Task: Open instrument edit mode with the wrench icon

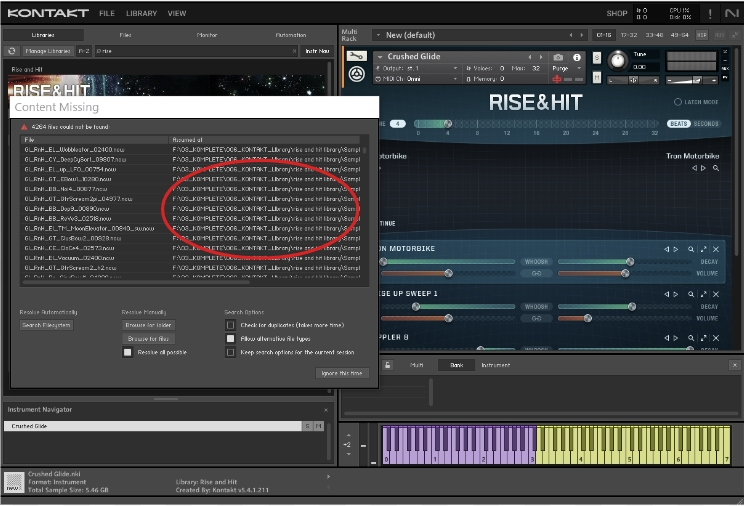Action: [x=356, y=56]
